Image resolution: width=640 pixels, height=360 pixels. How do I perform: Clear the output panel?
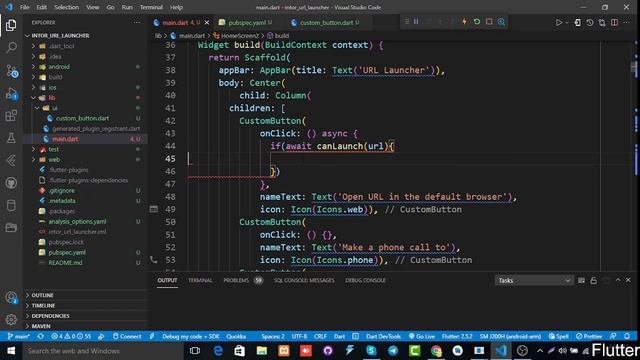[x=581, y=280]
